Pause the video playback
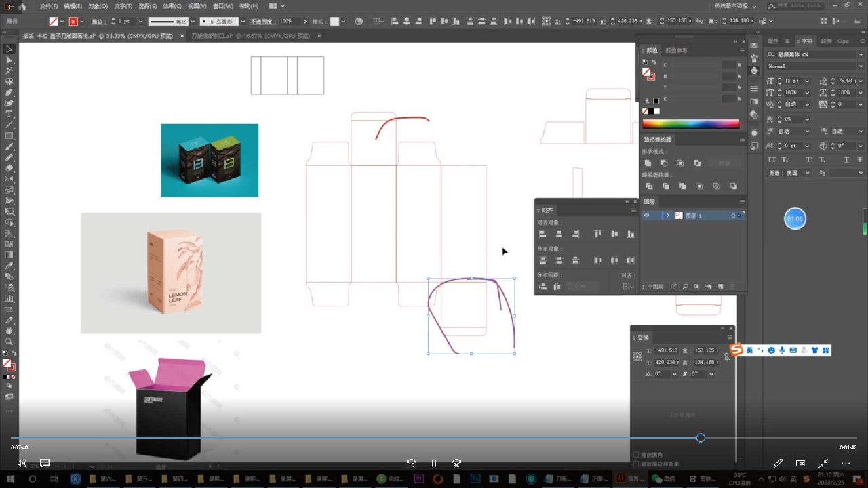Viewport: 868px width, 488px height. coord(434,464)
